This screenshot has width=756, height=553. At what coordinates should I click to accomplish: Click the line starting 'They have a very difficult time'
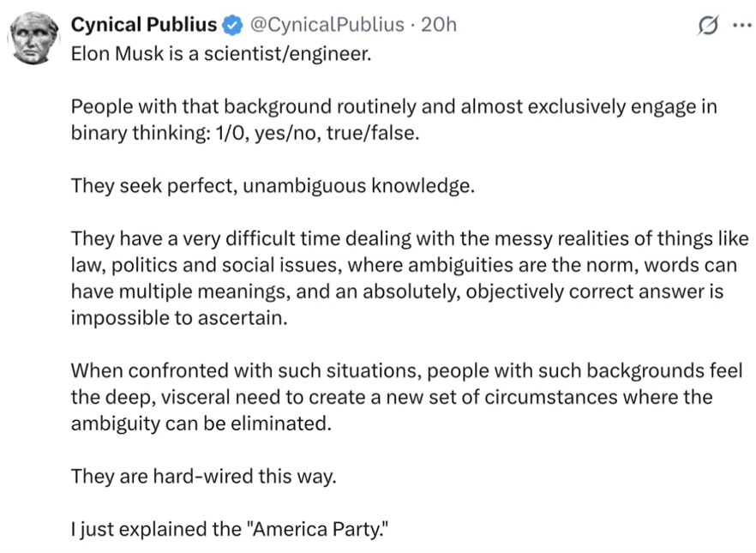tap(410, 238)
